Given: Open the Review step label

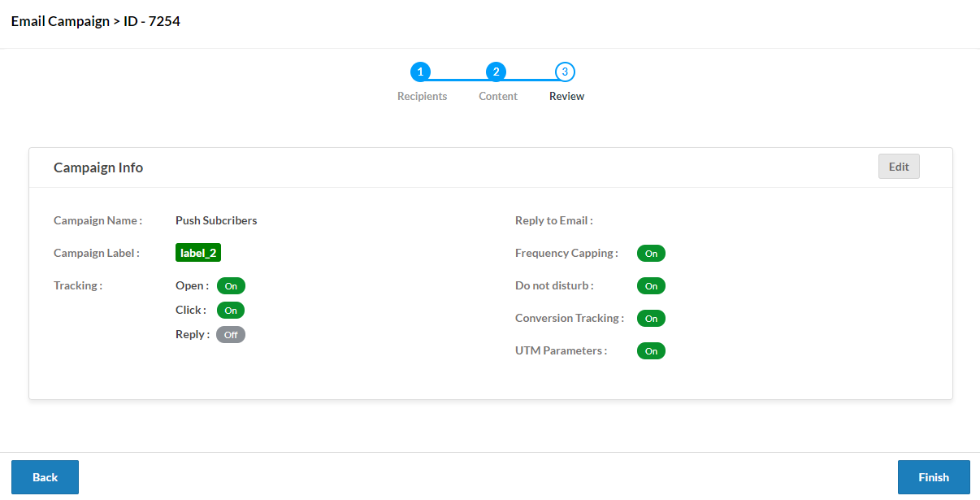Looking at the screenshot, I should (x=566, y=96).
